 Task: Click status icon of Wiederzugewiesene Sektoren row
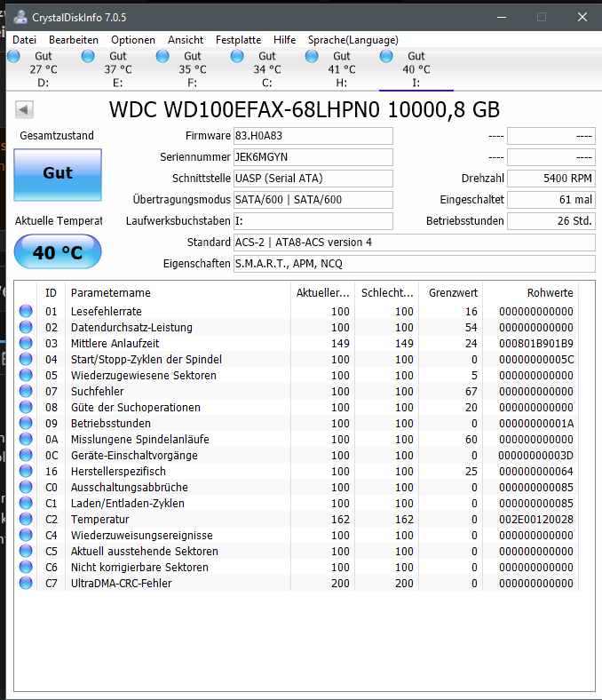26,375
